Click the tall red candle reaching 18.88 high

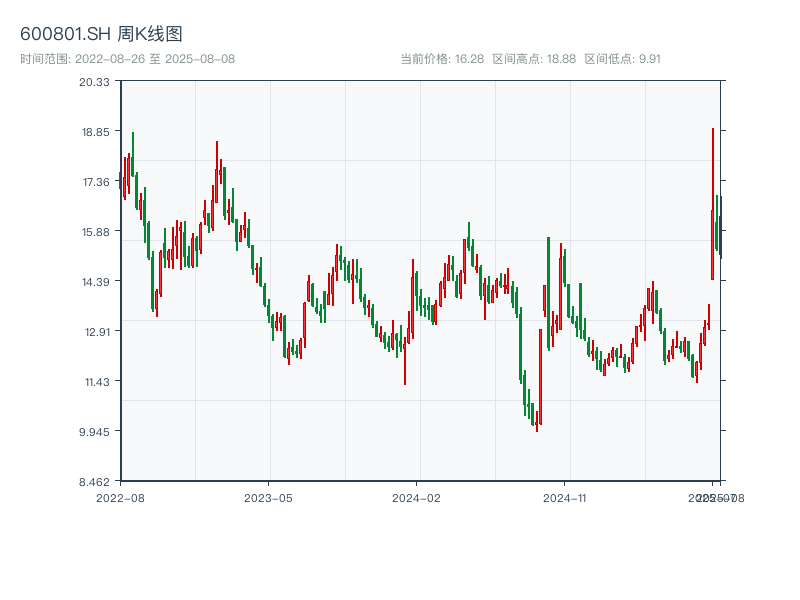pos(713,204)
